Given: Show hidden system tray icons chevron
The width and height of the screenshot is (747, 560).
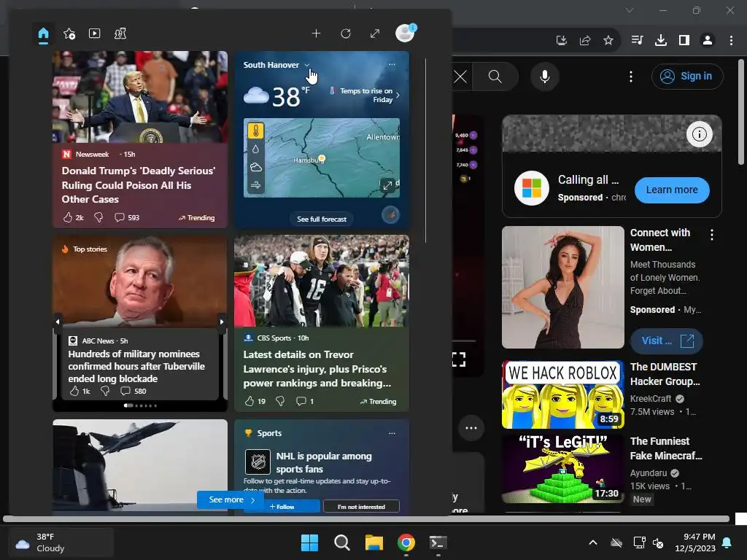Looking at the screenshot, I should point(592,542).
